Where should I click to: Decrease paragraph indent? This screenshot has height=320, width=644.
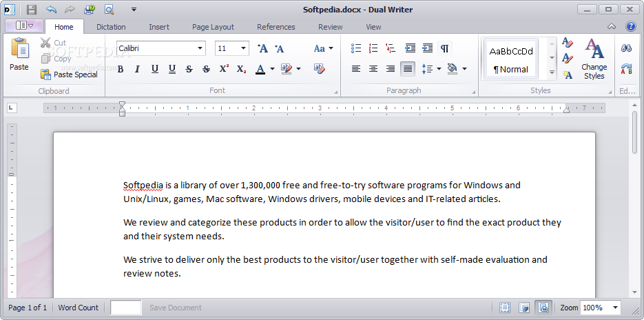(410, 48)
